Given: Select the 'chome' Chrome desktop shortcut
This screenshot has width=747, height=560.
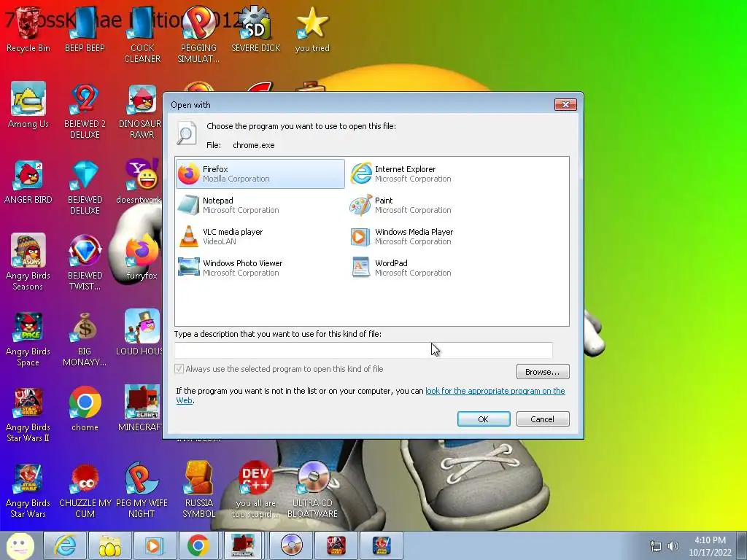Looking at the screenshot, I should 85,408.
